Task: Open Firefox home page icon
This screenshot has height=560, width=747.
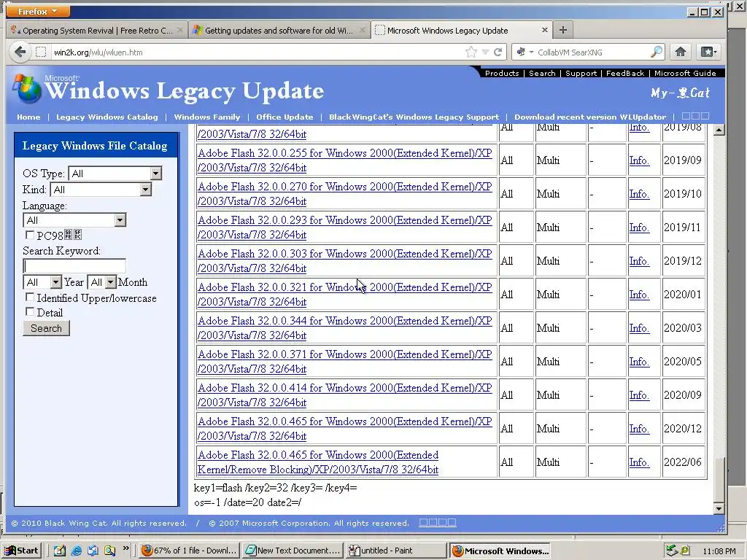Action: point(681,52)
